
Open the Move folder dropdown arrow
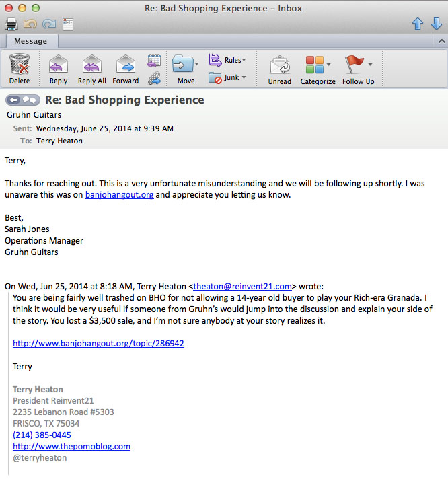click(196, 64)
